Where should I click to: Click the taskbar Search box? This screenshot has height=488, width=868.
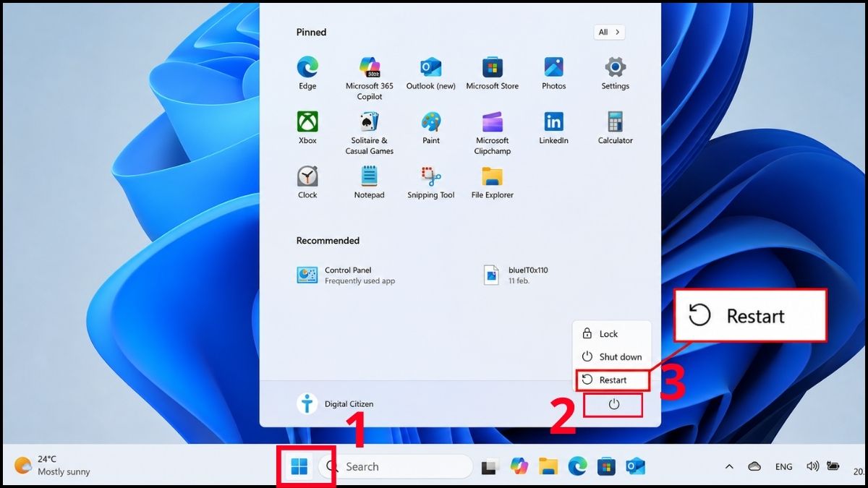tap(395, 467)
